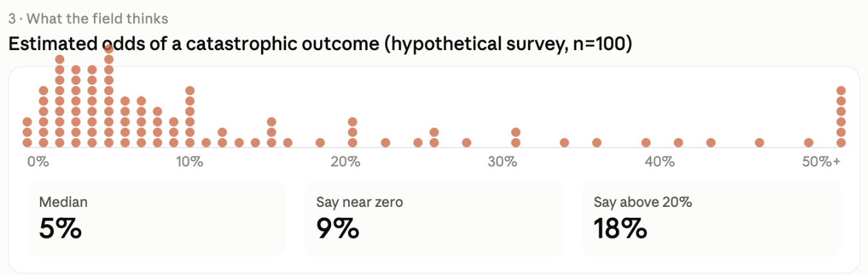Select top dot above the 10% mark
868x275 pixels.
coord(190,91)
